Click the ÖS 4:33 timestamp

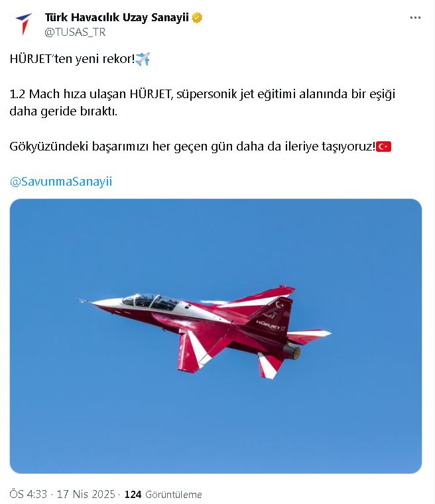click(x=28, y=494)
